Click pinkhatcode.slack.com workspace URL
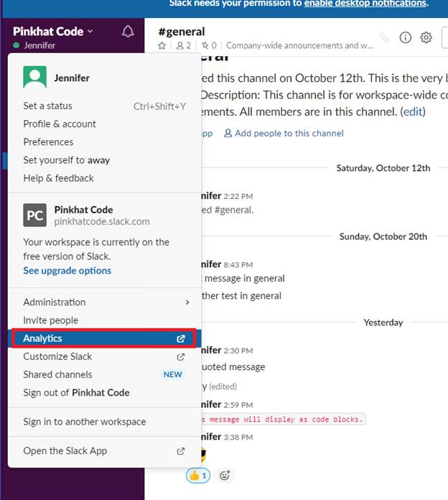448x500 pixels. click(102, 221)
